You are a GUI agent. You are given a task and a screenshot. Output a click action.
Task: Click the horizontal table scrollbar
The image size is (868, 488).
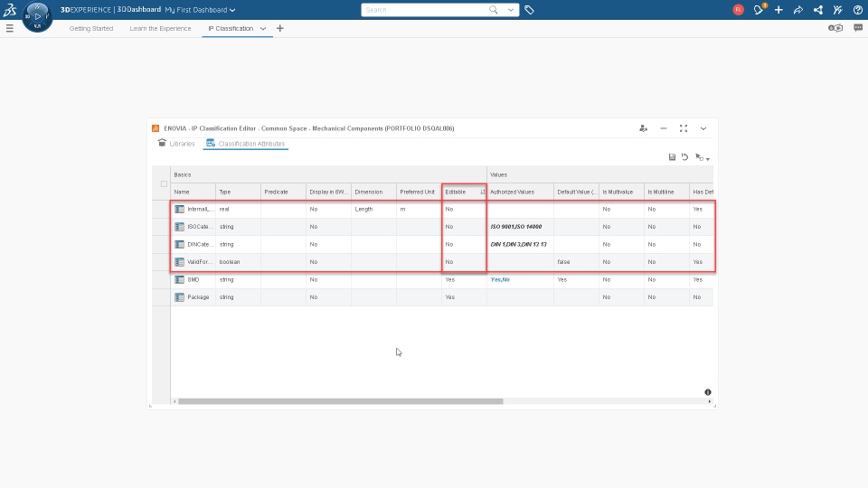[x=341, y=401]
